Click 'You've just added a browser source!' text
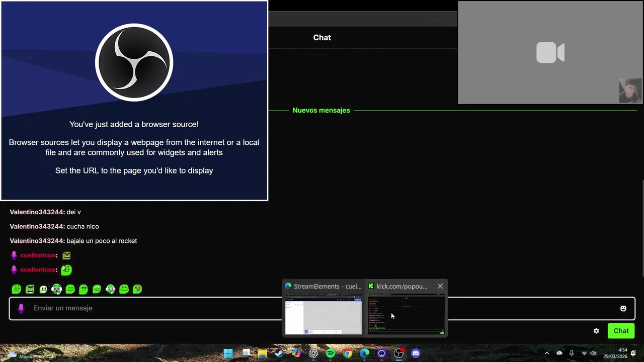The image size is (644, 362). [134, 124]
